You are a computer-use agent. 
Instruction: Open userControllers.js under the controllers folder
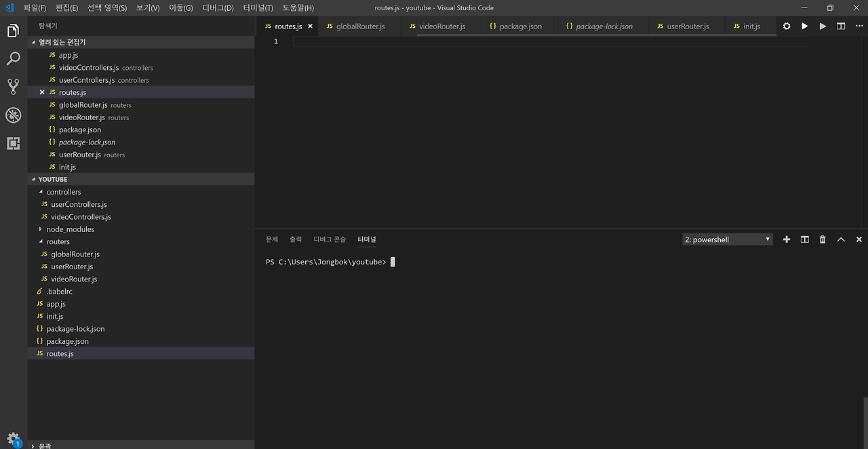(141, 204)
